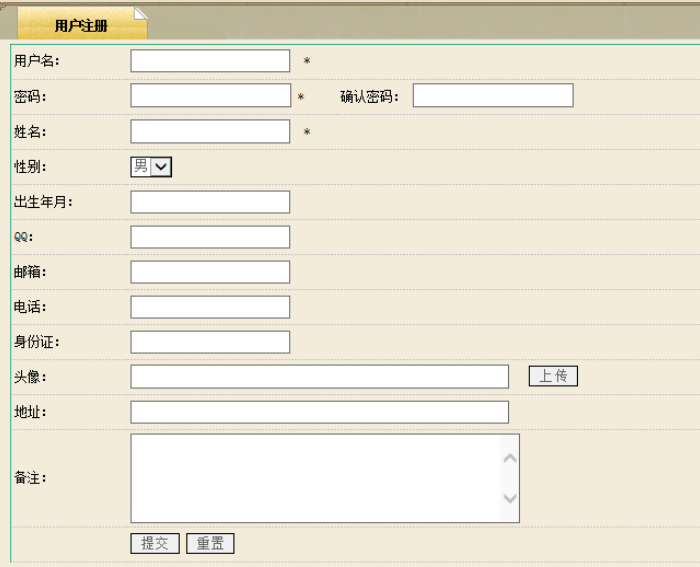Image resolution: width=700 pixels, height=567 pixels.
Task: Click the 地址 input field
Action: point(320,412)
